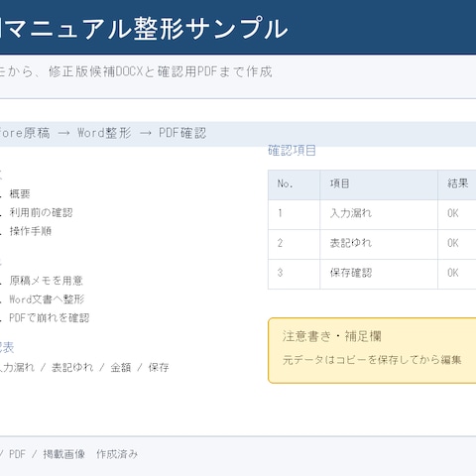This screenshot has width=476, height=476.
Task: Click the Word文書へ整形 list item
Action: click(x=47, y=299)
